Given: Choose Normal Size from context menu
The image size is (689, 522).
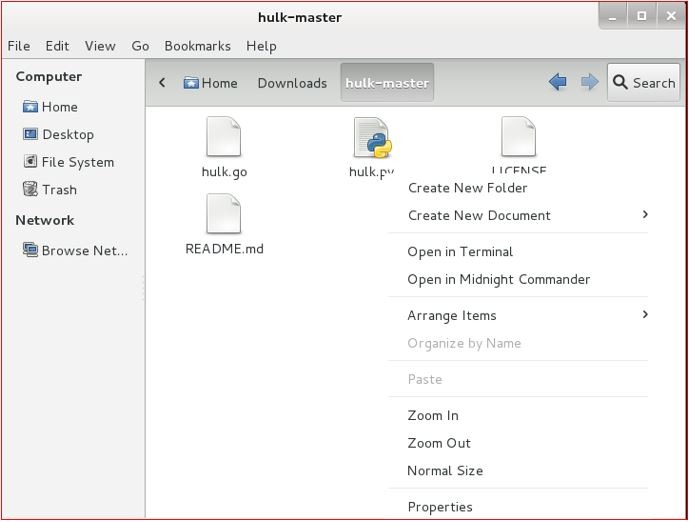Looking at the screenshot, I should pyautogui.click(x=519, y=471).
